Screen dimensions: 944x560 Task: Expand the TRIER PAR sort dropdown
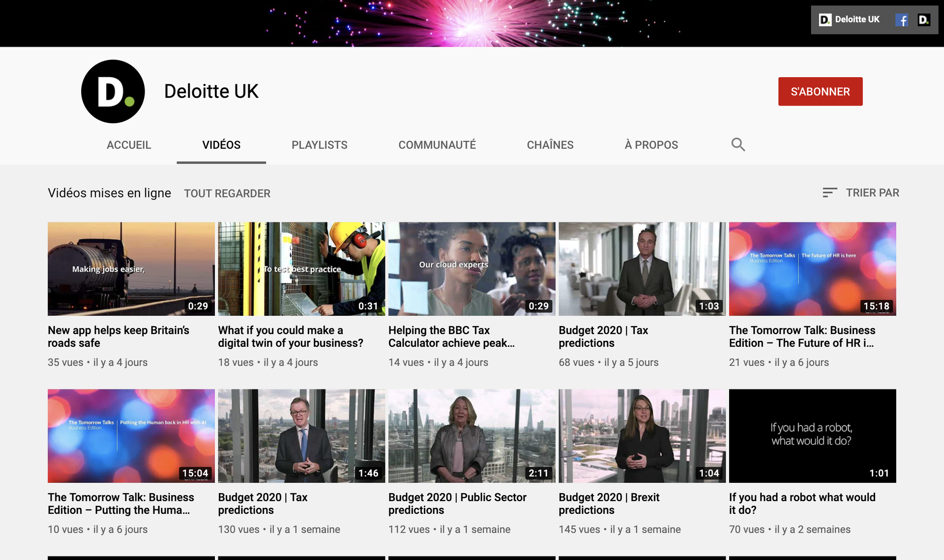pyautogui.click(x=861, y=193)
